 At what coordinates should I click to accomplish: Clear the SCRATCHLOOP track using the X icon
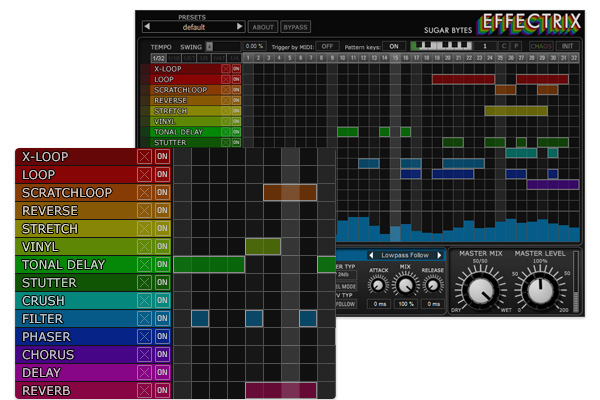144,192
